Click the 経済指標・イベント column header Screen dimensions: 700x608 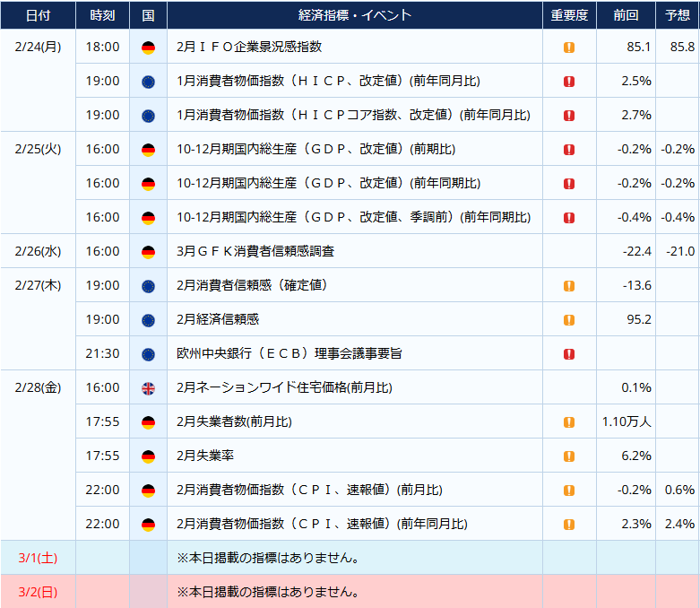355,15
